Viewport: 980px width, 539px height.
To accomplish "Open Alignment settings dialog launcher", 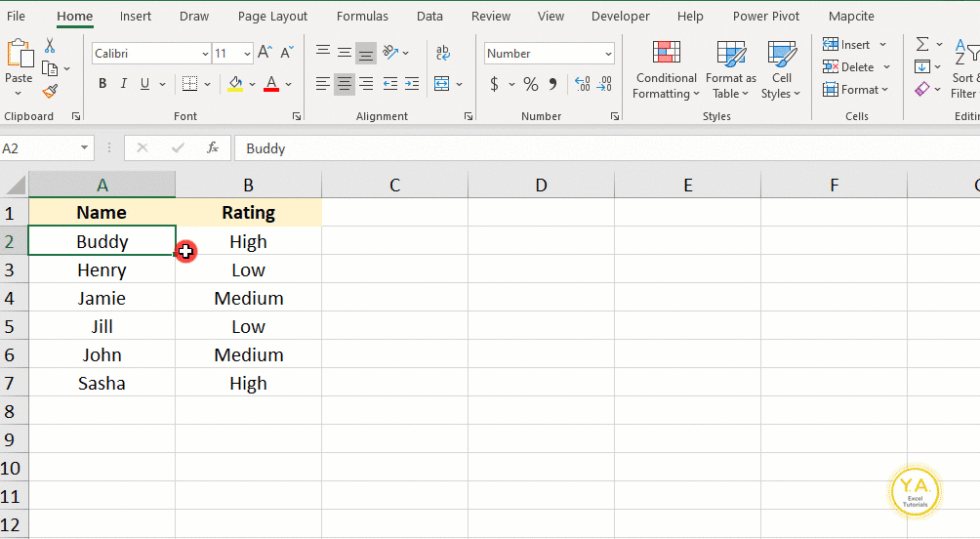I will 469,116.
